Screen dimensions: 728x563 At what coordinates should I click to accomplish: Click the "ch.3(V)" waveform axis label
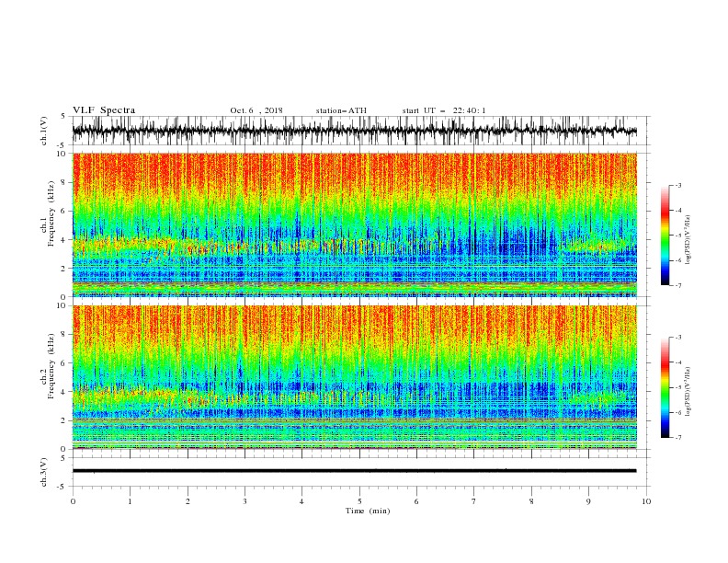(44, 473)
